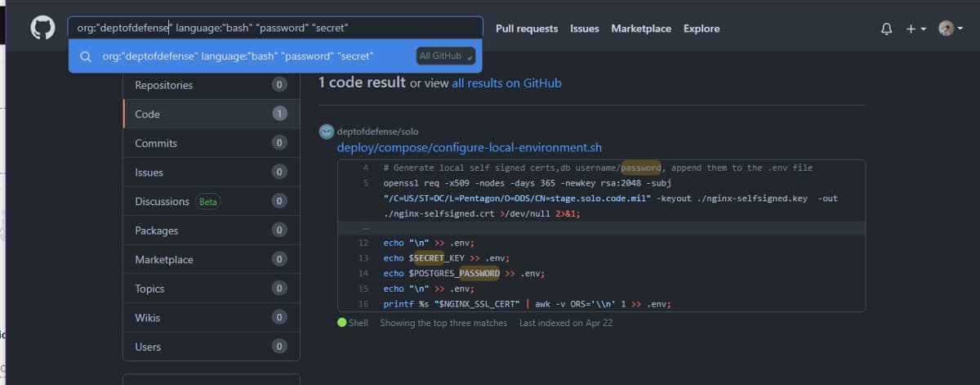Screen dimensions: 980x385
Task: Open Pull requests in top navigation
Action: coord(527,29)
